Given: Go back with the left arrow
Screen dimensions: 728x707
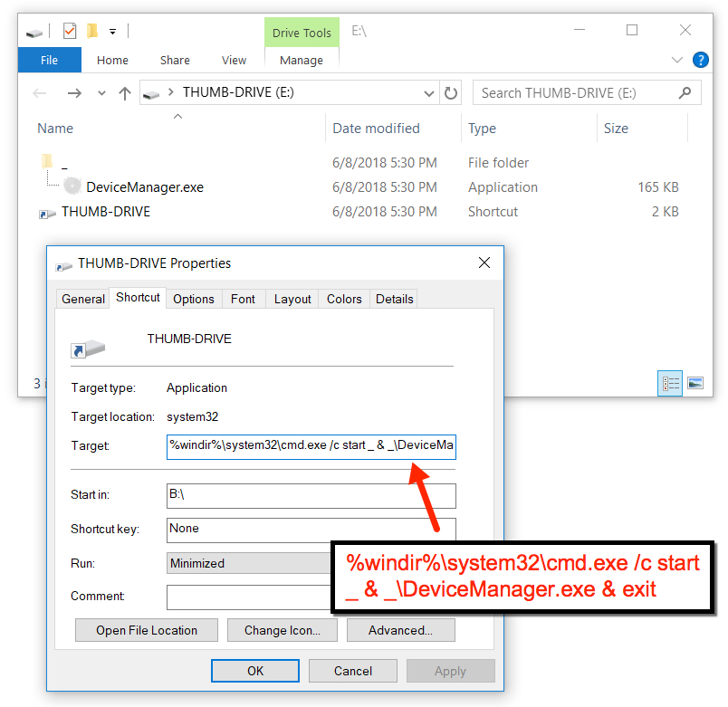Looking at the screenshot, I should [x=40, y=93].
